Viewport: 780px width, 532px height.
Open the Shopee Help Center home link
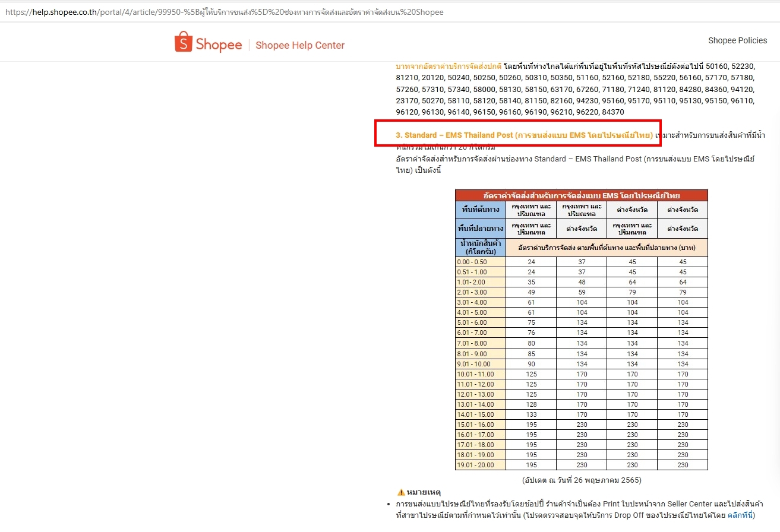point(300,45)
